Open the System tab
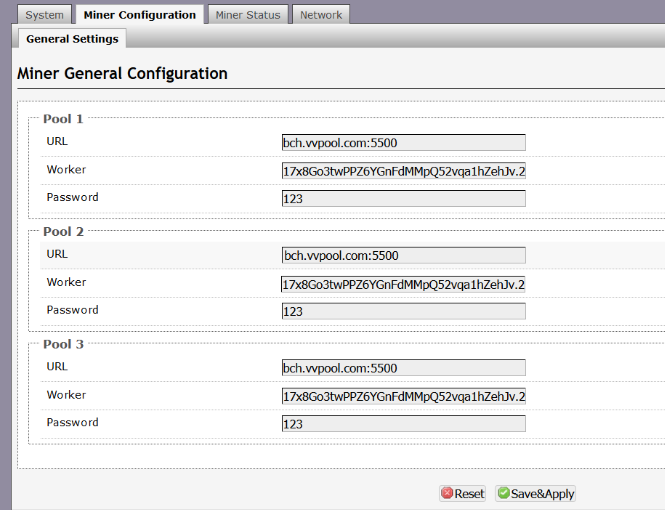 (45, 15)
